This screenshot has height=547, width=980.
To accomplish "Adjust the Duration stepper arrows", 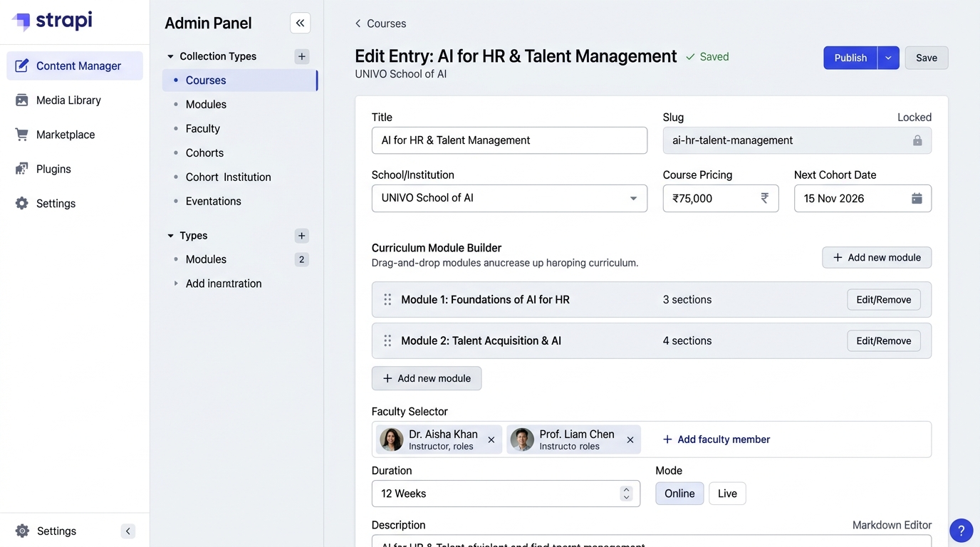I will click(626, 494).
